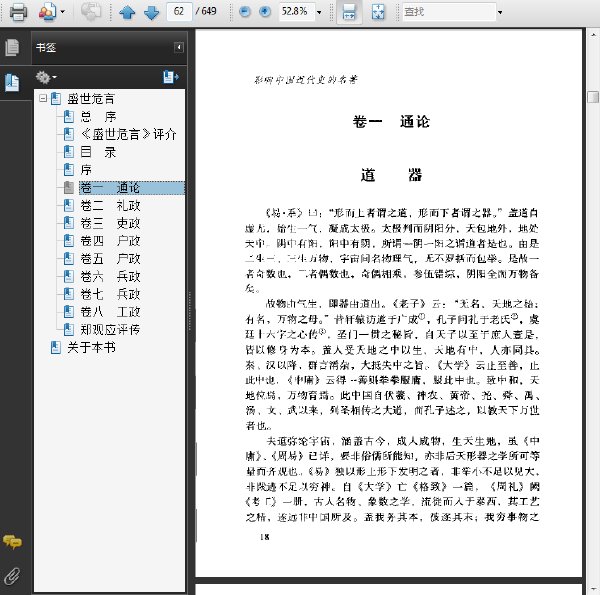Image resolution: width=600 pixels, height=595 pixels.
Task: Select the 卷一 通论 bookmark
Action: [132, 187]
